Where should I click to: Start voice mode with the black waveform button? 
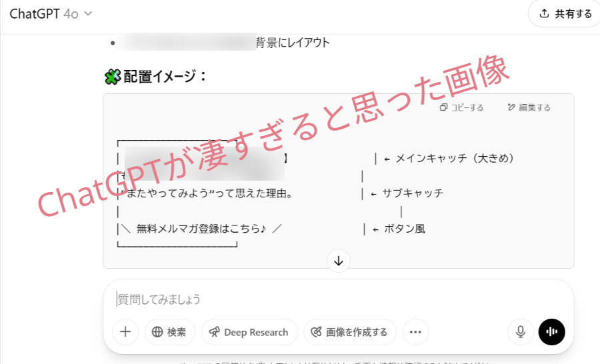[x=551, y=332]
